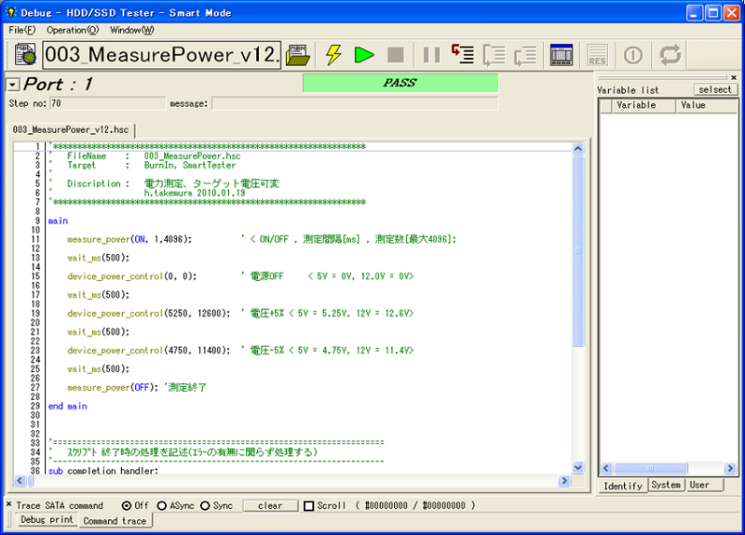Click the yellow lightning bolt icon
The height and width of the screenshot is (535, 745).
[x=334, y=55]
